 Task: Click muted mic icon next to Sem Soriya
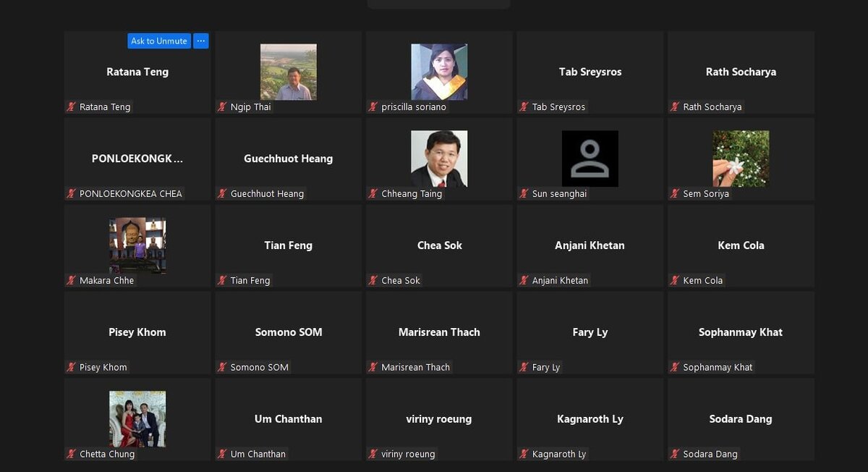pos(676,194)
